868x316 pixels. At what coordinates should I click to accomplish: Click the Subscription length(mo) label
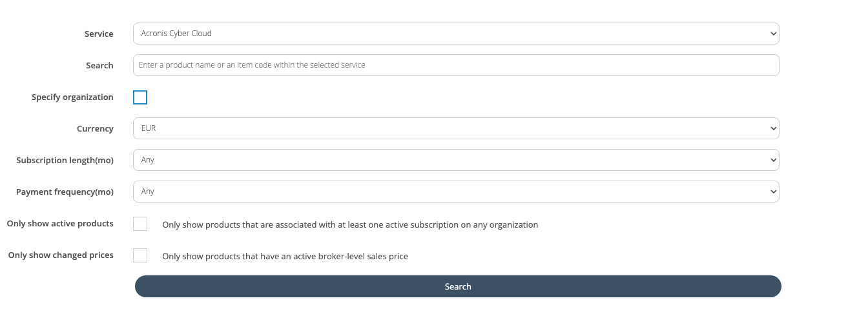point(65,160)
